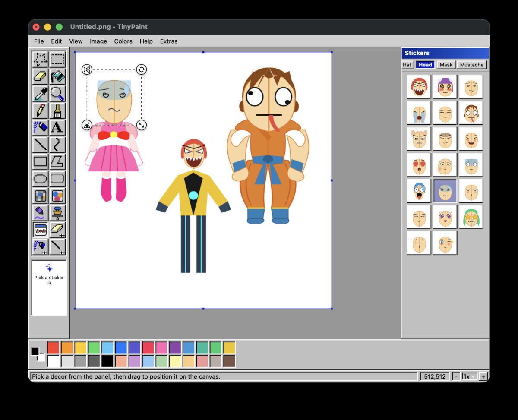Select the Polygon shape tool
This screenshot has height=420, width=518.
pyautogui.click(x=57, y=161)
